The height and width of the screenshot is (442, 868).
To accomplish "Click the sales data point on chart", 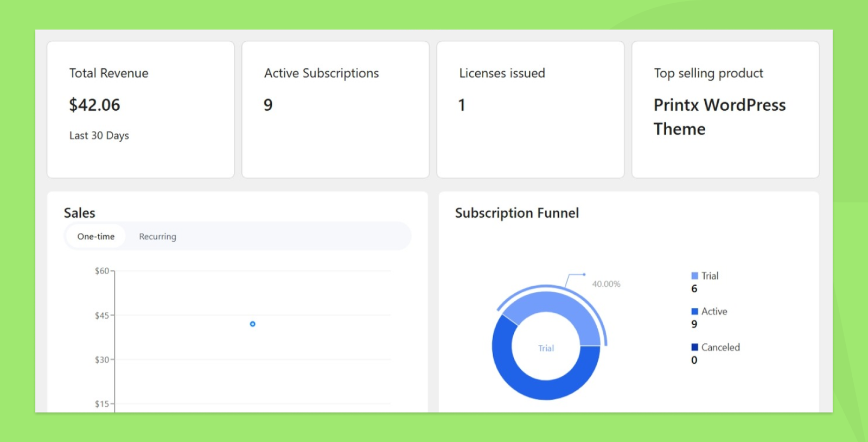I will click(252, 324).
